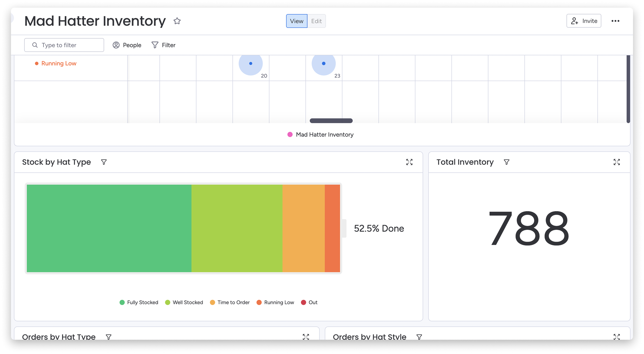Click the Stock by Hat Type title
This screenshot has height=354, width=644.
click(56, 162)
